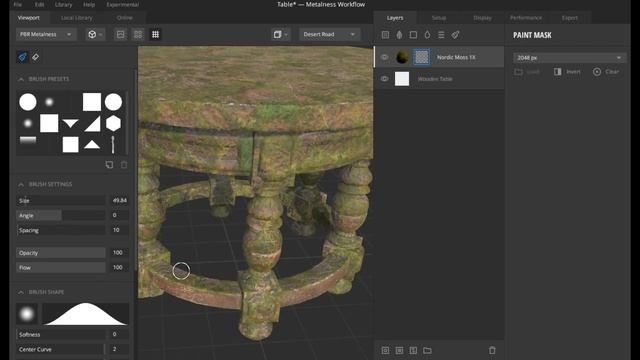This screenshot has width=640, height=360.
Task: Activate the dense grid view icon
Action: point(156,34)
